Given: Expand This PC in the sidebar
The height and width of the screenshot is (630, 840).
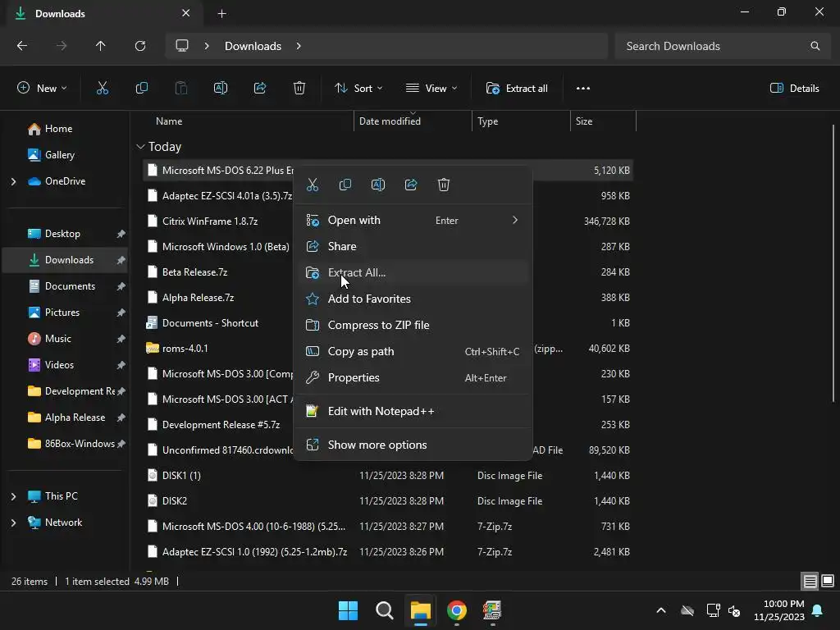Looking at the screenshot, I should (x=13, y=496).
